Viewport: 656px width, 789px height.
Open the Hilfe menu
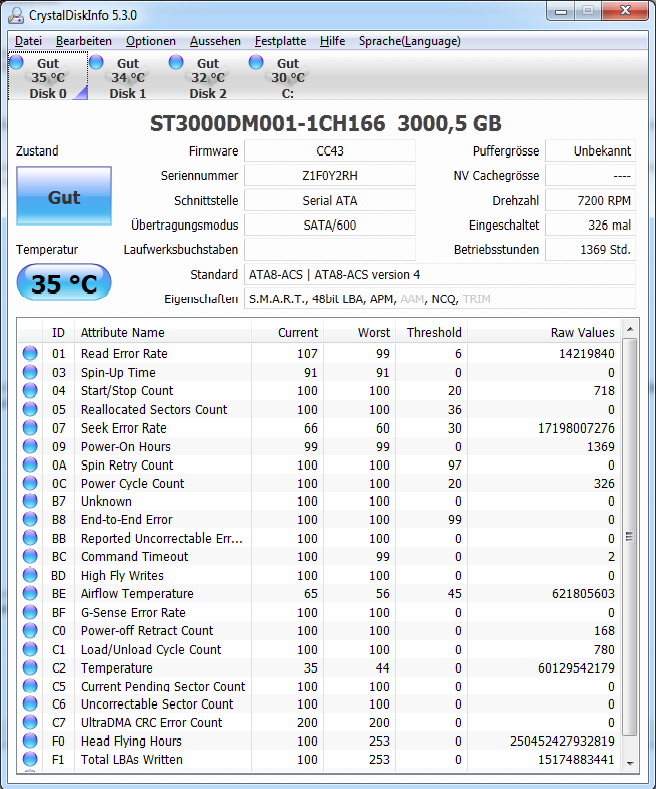[x=333, y=41]
